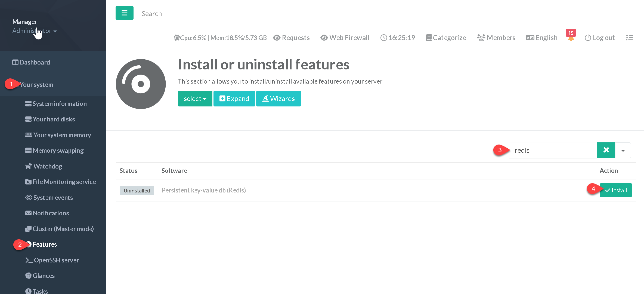Image resolution: width=644 pixels, height=294 pixels.
Task: Click the task list icon at top right
Action: 629,38
